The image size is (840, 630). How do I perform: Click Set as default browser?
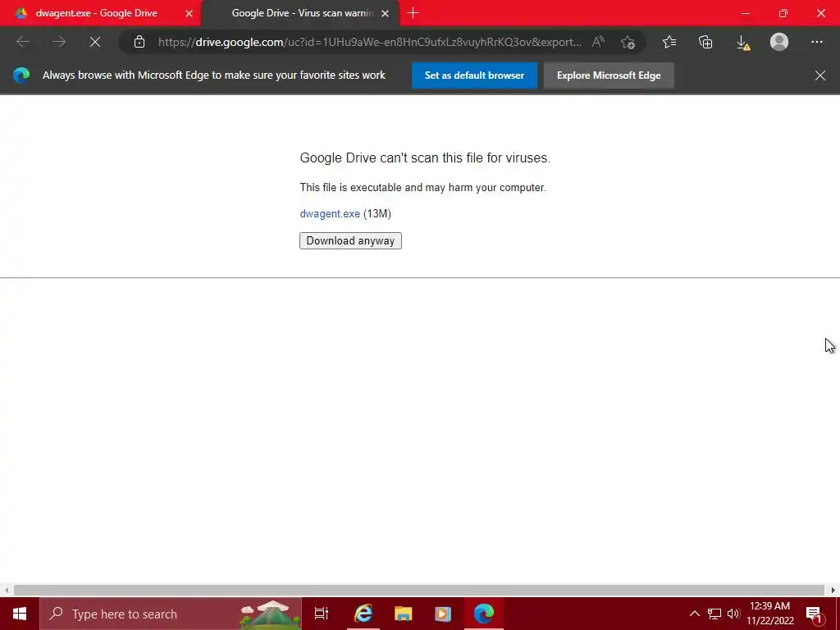click(x=474, y=75)
